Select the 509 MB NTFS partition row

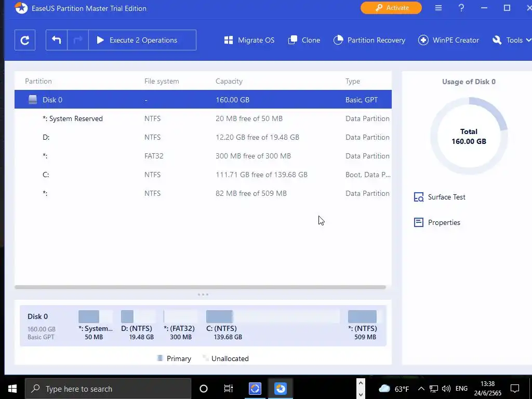203,193
